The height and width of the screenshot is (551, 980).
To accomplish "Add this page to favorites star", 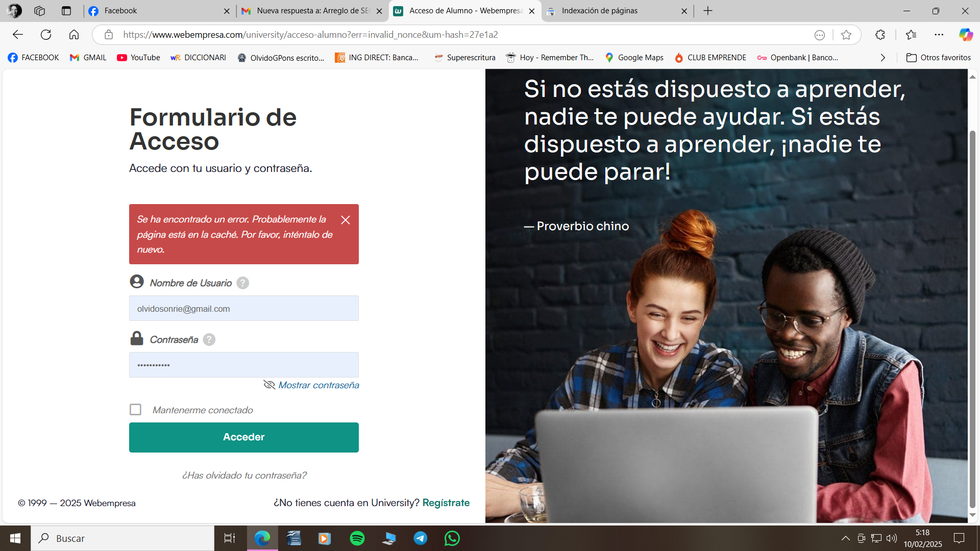I will coord(846,35).
